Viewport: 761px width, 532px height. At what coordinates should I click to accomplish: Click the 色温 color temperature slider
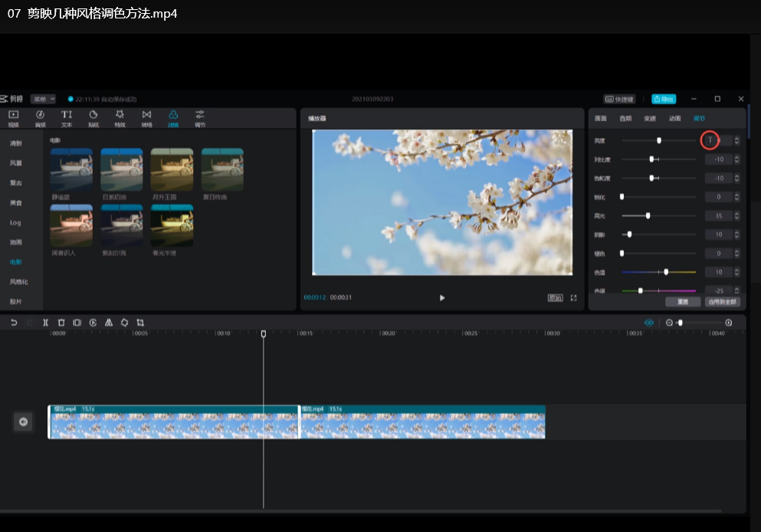point(658,272)
